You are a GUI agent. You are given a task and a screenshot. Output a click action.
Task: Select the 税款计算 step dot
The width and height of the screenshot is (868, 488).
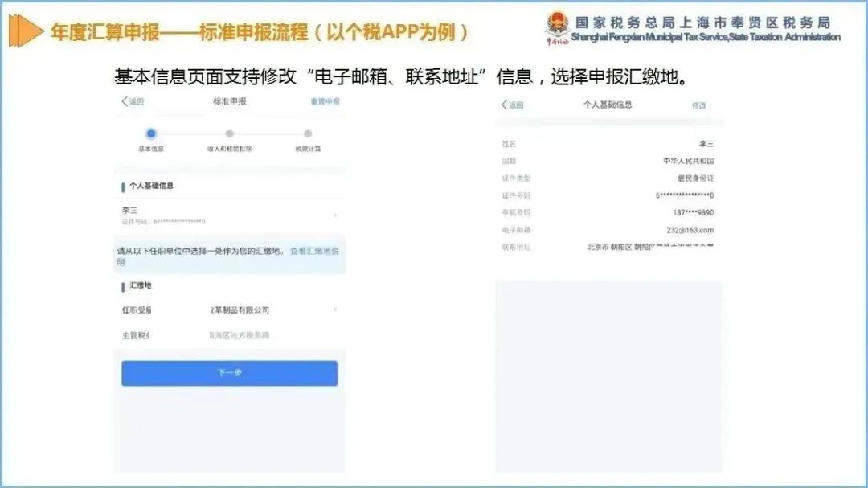308,133
